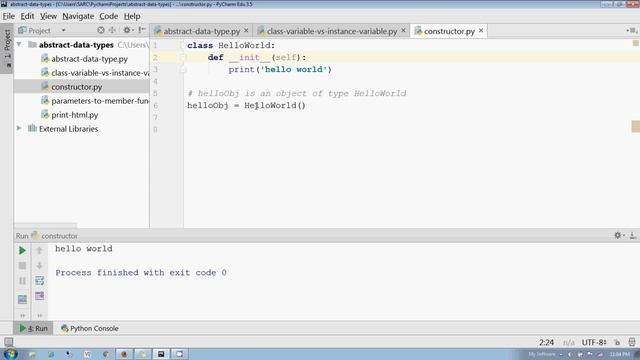The image size is (640, 360).
Task: Select class-variable-vs-instance file in tree
Action: (x=96, y=73)
